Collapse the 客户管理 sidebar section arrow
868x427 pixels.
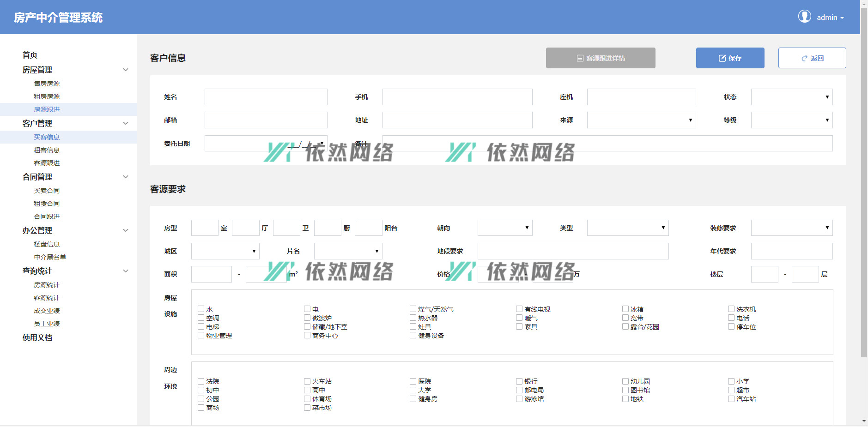pos(125,123)
